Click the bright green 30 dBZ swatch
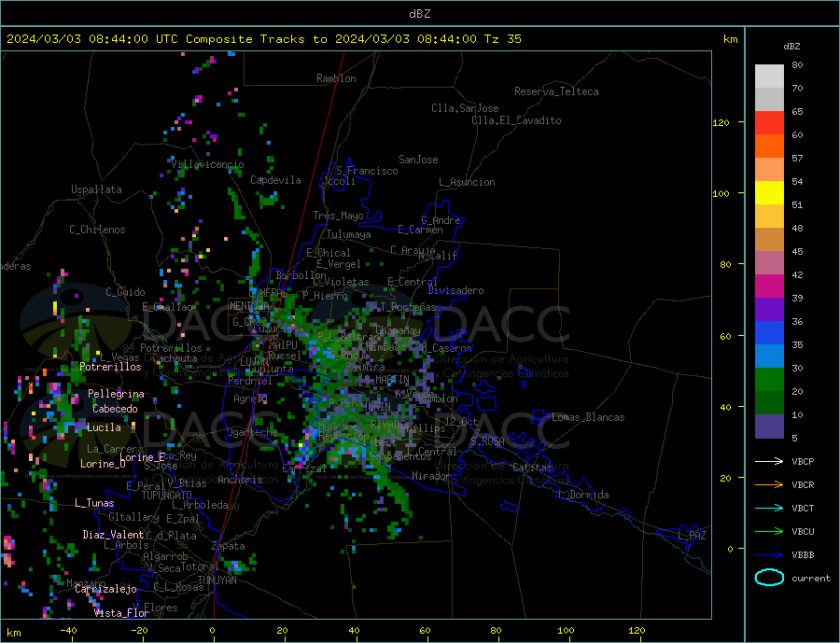This screenshot has width=840, height=643. pyautogui.click(x=769, y=379)
